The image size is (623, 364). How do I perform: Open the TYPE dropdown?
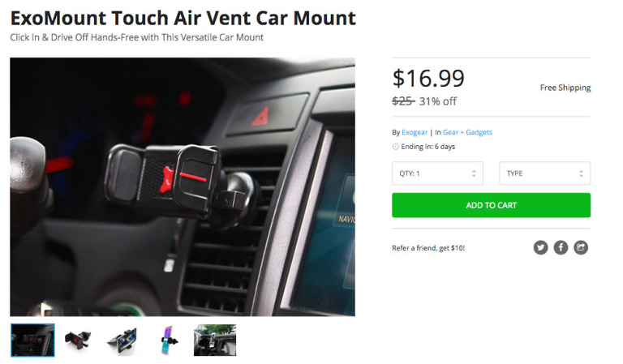545,173
